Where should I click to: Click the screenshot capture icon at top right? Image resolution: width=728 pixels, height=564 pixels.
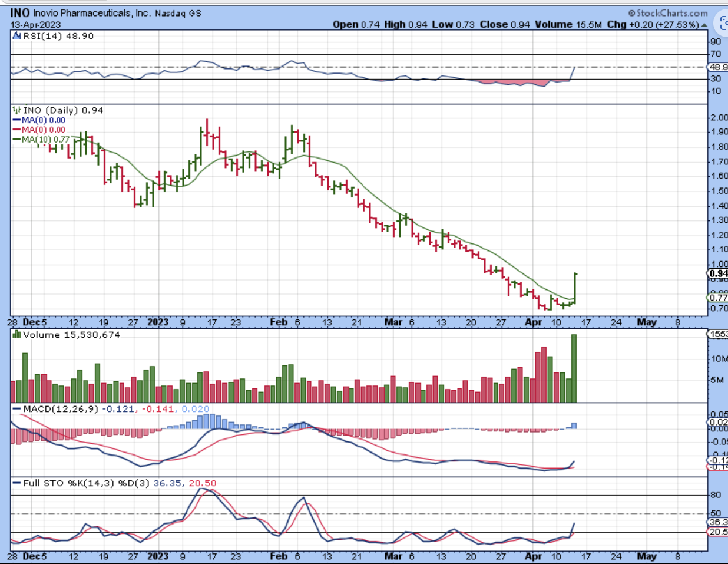pyautogui.click(x=723, y=24)
